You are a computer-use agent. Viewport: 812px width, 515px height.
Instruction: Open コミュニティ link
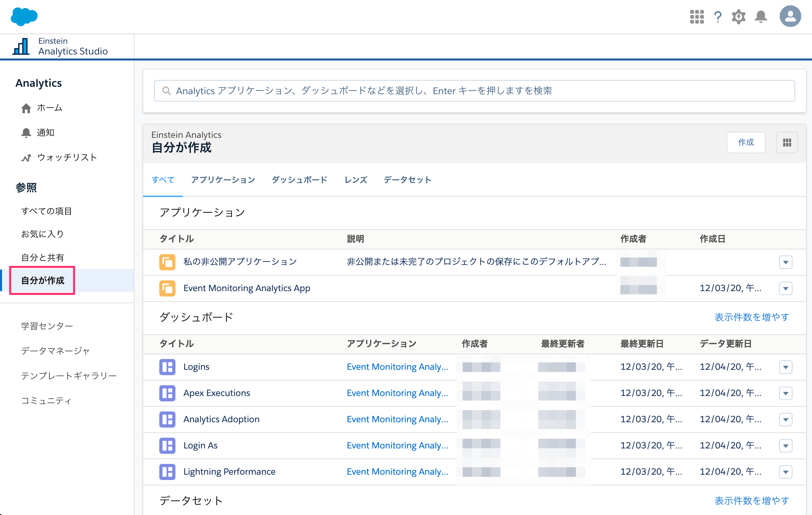pyautogui.click(x=46, y=401)
